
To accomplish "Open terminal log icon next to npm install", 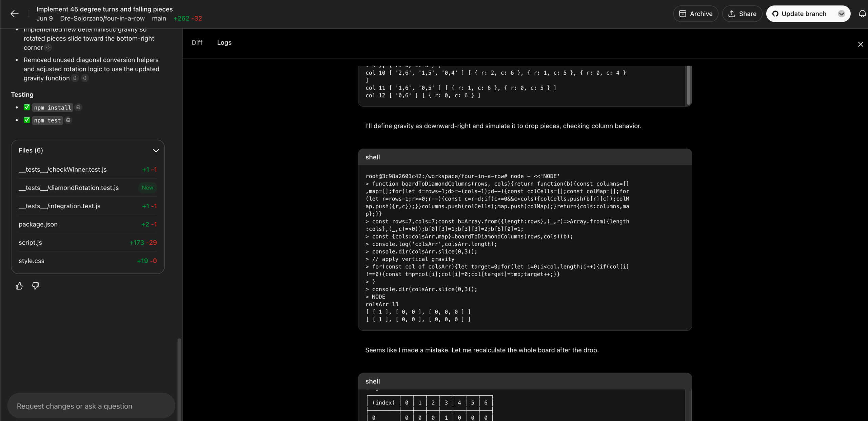I will point(78,107).
